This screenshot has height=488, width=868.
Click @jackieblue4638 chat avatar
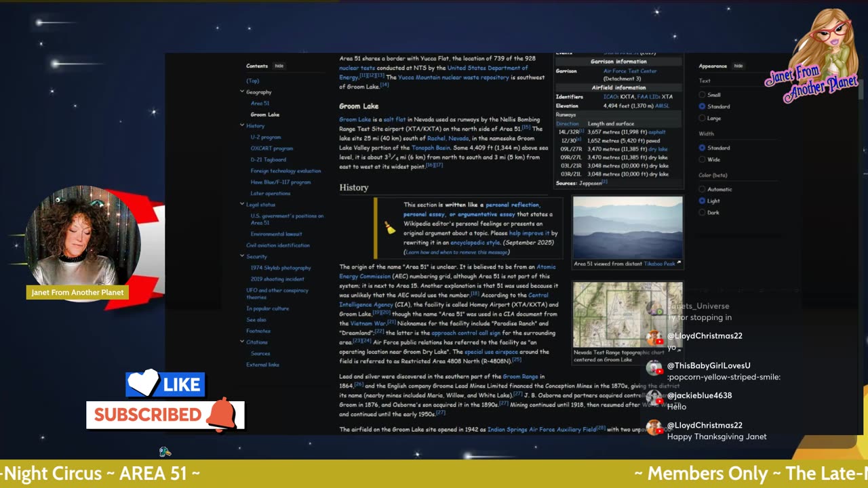[654, 398]
